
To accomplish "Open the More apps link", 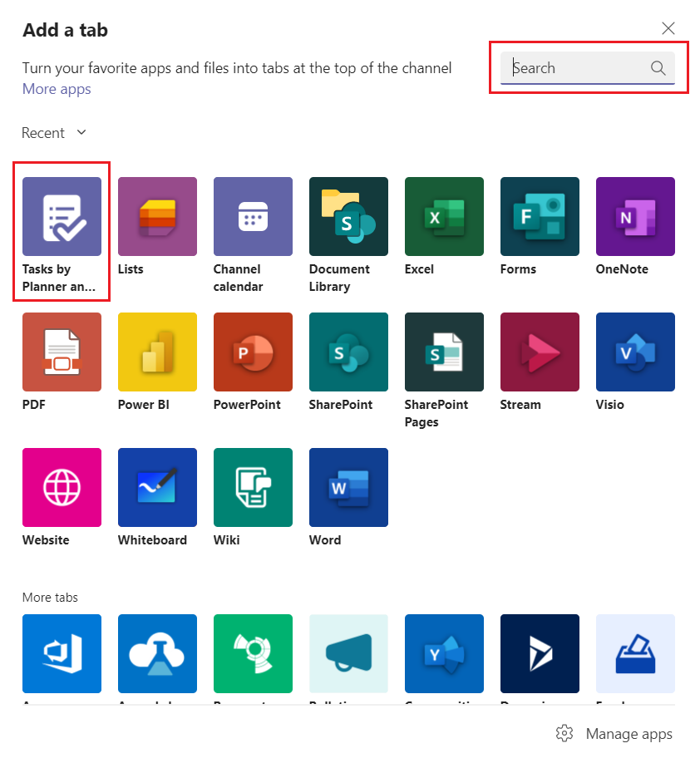I will [57, 89].
